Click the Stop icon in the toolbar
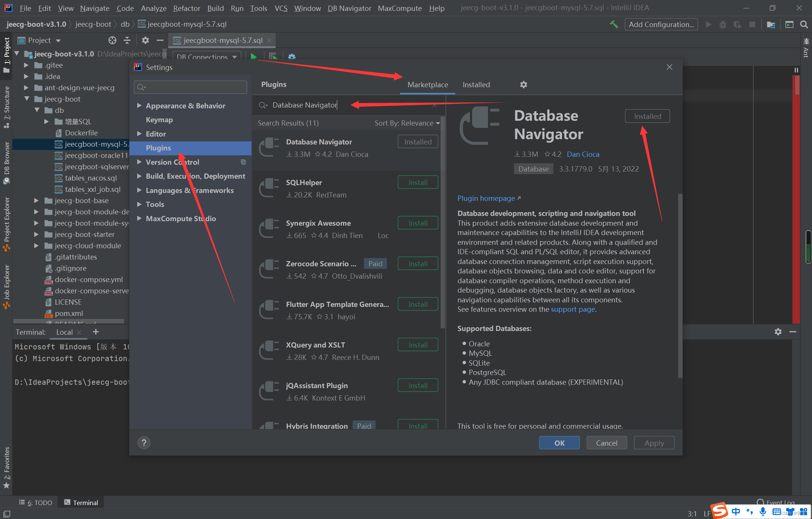This screenshot has height=519, width=812. coord(752,24)
